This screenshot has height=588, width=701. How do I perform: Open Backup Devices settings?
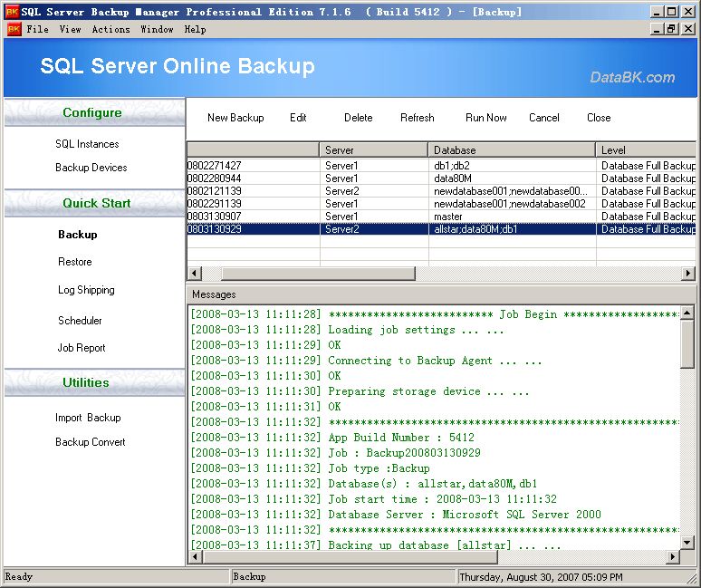[91, 168]
